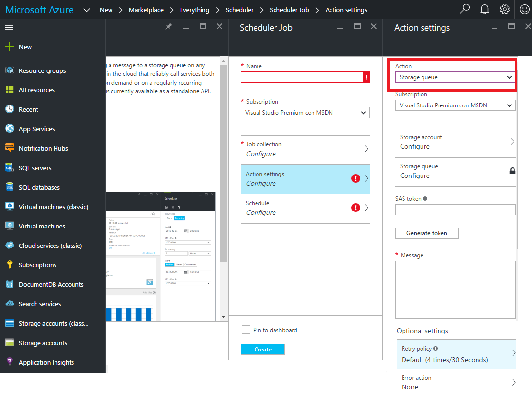Open Subscription dropdown in Action settings blade

point(455,105)
